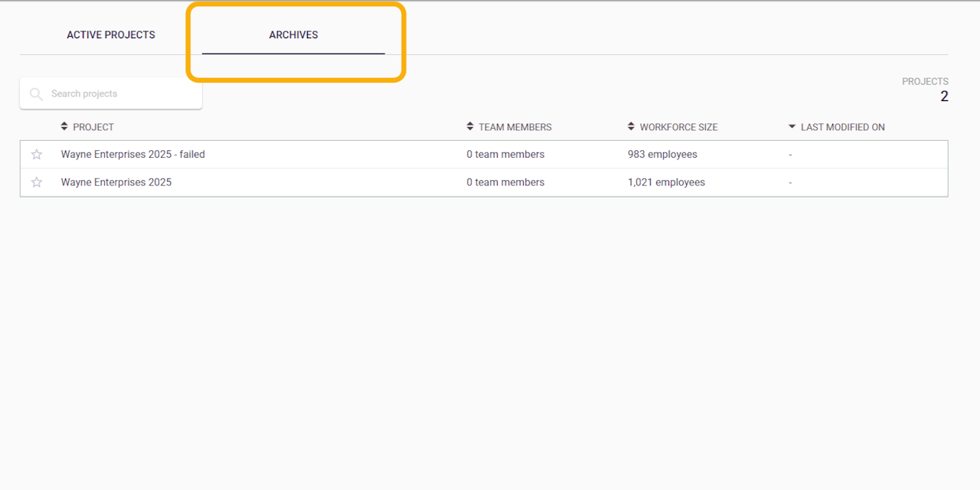The height and width of the screenshot is (490, 980).
Task: Favorite Wayne Enterprises 2025 - failed with star
Action: pyautogui.click(x=37, y=155)
